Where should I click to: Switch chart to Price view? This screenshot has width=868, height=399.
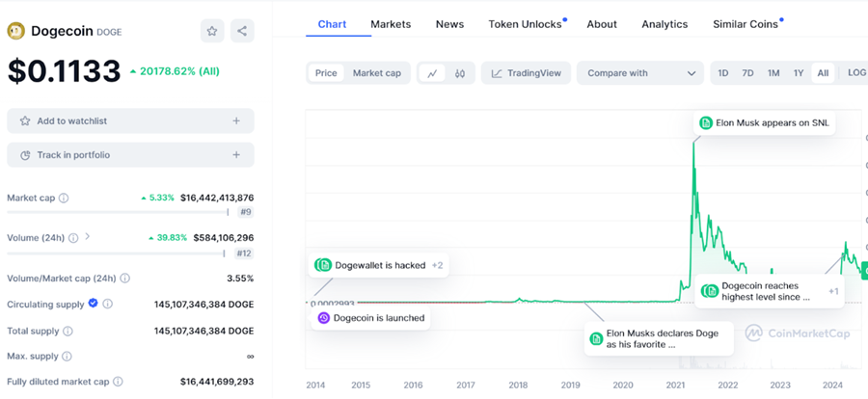326,73
